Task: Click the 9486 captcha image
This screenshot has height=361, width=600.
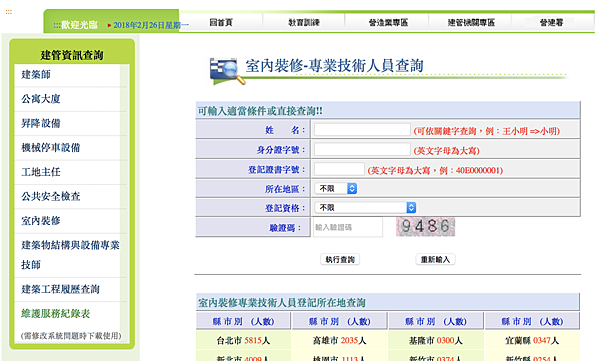Action: point(426,227)
